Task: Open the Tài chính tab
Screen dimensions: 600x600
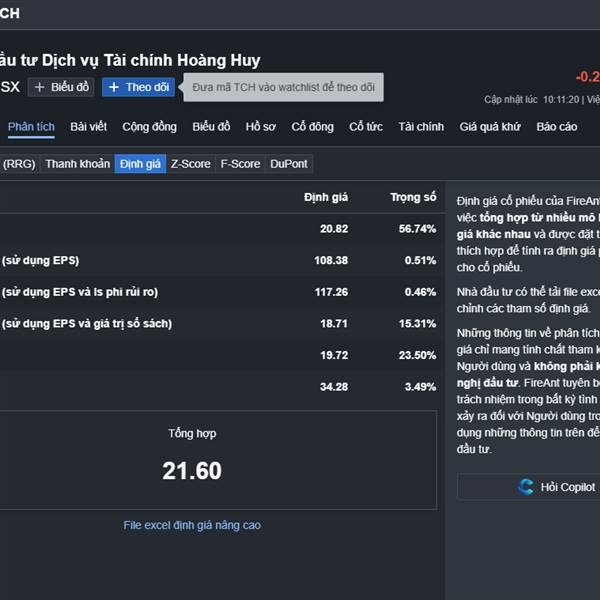Action: [421, 127]
